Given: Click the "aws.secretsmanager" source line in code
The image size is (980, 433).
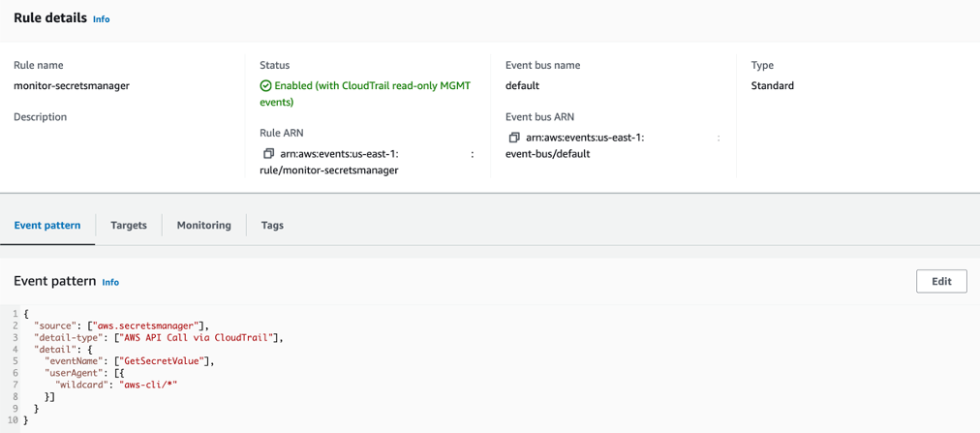Looking at the screenshot, I should (x=121, y=325).
